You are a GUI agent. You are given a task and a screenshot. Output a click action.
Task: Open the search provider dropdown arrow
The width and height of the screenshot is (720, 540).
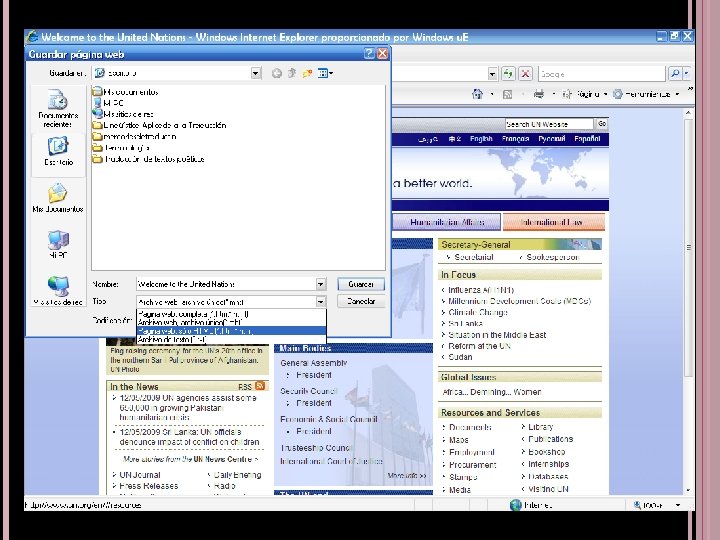[686, 73]
